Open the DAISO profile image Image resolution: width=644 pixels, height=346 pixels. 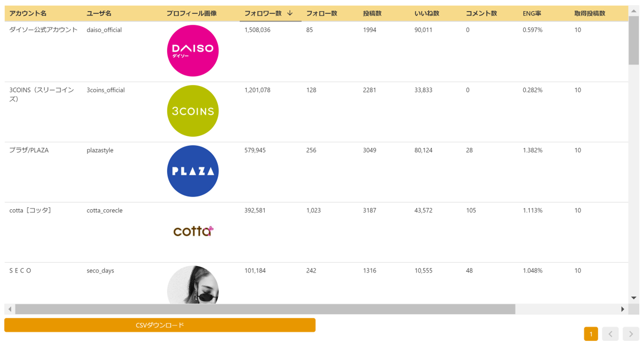pyautogui.click(x=193, y=51)
